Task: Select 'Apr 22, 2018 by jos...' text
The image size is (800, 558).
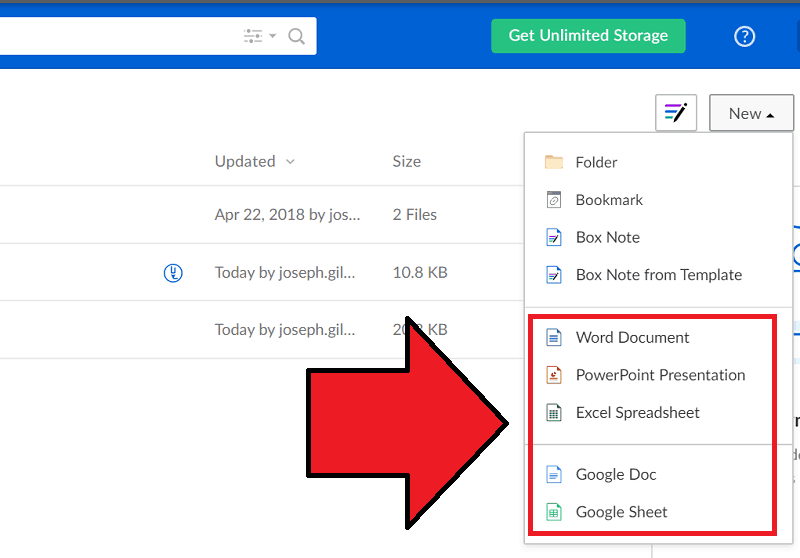Action: tap(287, 215)
